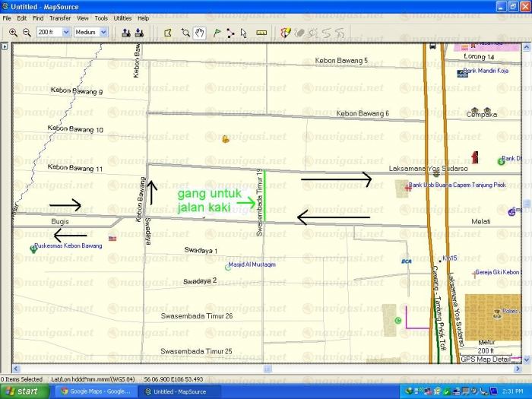Click the Zoom Out magnifier icon
The image size is (532, 399).
coord(27,33)
